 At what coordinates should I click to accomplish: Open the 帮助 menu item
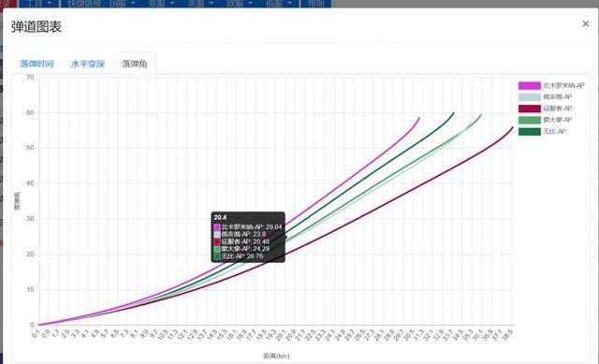tap(315, 4)
